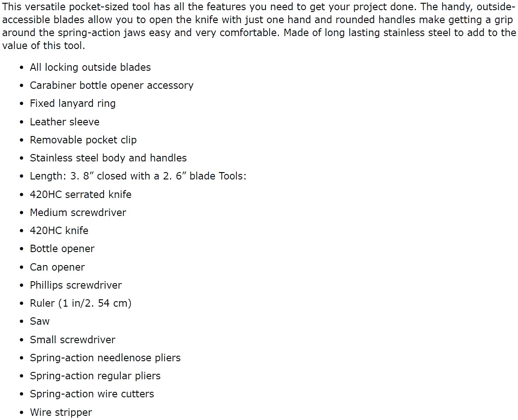Click the "Leather sleeve" text
The height and width of the screenshot is (420, 518).
[x=64, y=122]
